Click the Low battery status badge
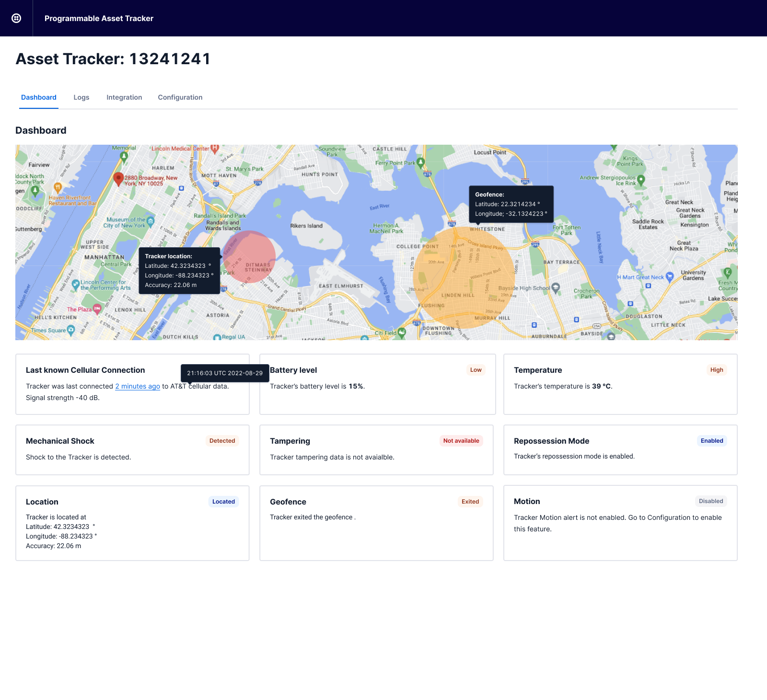Image resolution: width=767 pixels, height=700 pixels. (x=476, y=370)
